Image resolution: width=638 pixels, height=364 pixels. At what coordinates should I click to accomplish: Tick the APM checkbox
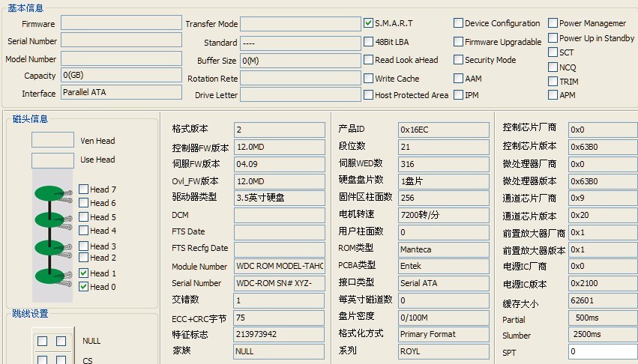click(553, 95)
